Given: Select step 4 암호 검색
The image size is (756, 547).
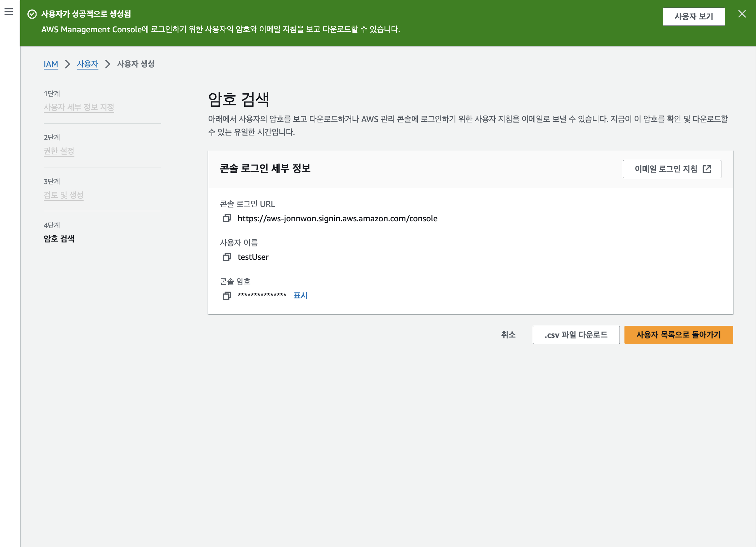Looking at the screenshot, I should (59, 239).
